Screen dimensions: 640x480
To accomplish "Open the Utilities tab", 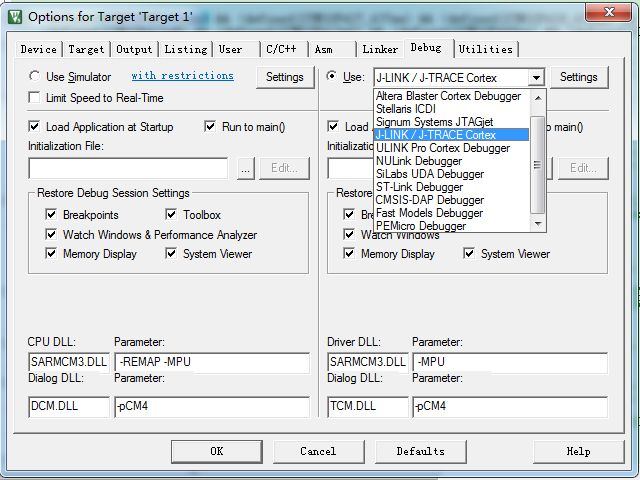I will [486, 49].
